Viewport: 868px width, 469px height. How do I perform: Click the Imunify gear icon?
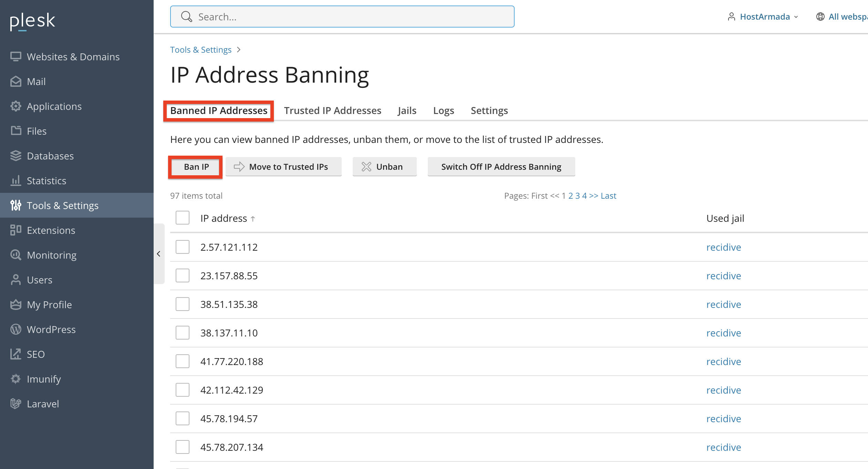click(x=16, y=379)
